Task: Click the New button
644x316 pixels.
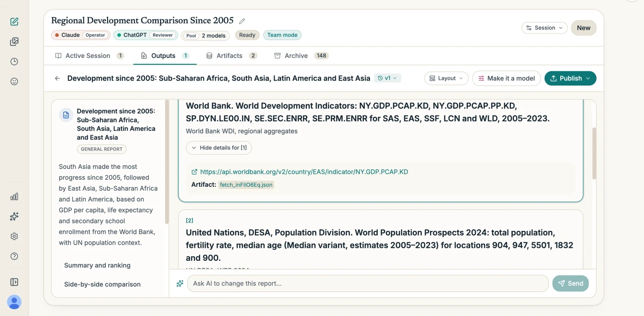Action: [584, 28]
